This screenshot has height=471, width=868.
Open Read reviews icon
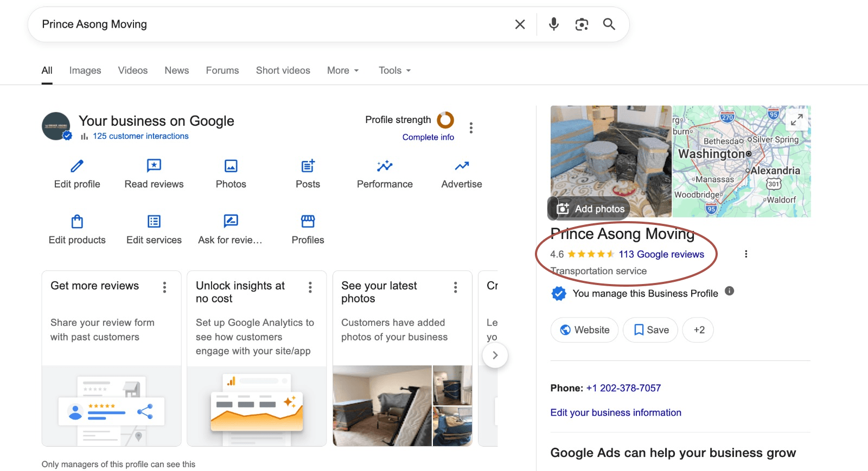point(154,166)
